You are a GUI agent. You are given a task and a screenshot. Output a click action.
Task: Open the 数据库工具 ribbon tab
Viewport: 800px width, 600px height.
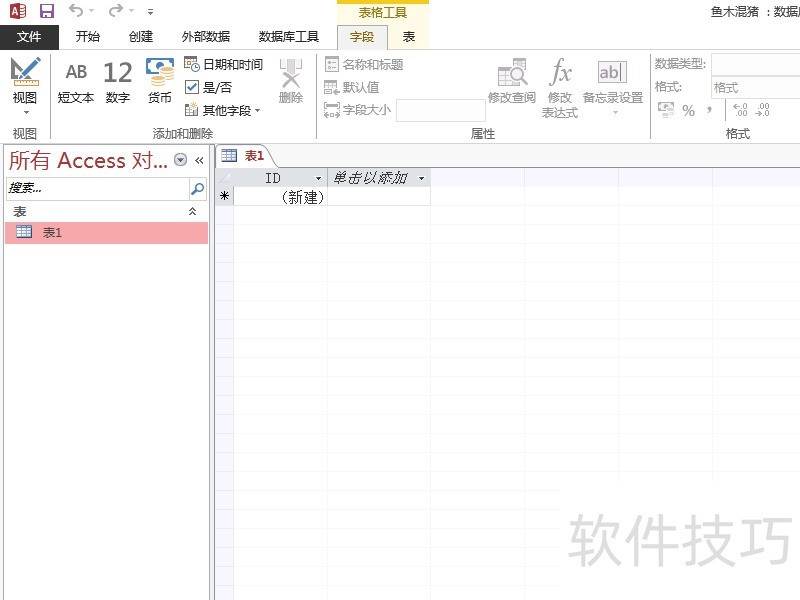289,37
